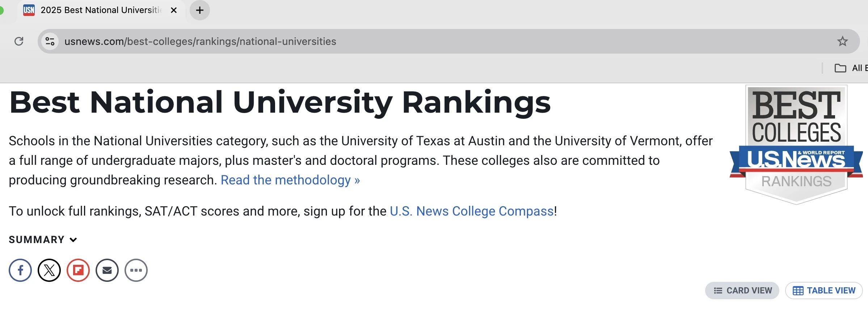Expand the Summary section
Screen dimensions: 868x313
(43, 239)
